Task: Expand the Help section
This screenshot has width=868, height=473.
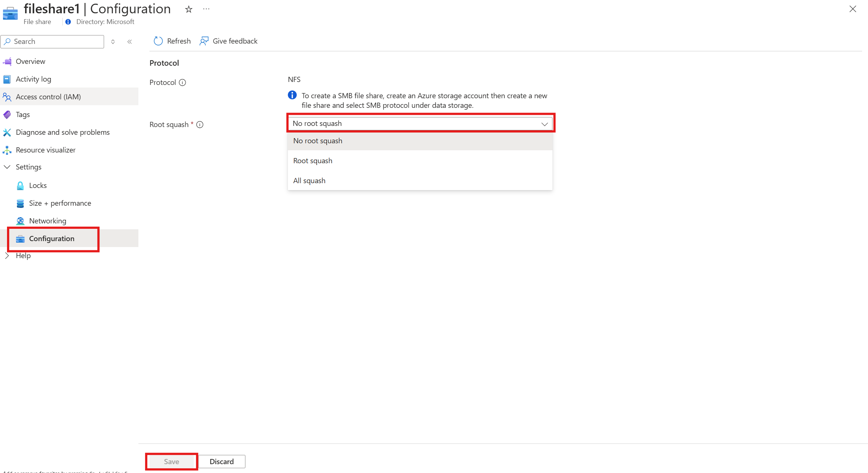Action: click(7, 255)
